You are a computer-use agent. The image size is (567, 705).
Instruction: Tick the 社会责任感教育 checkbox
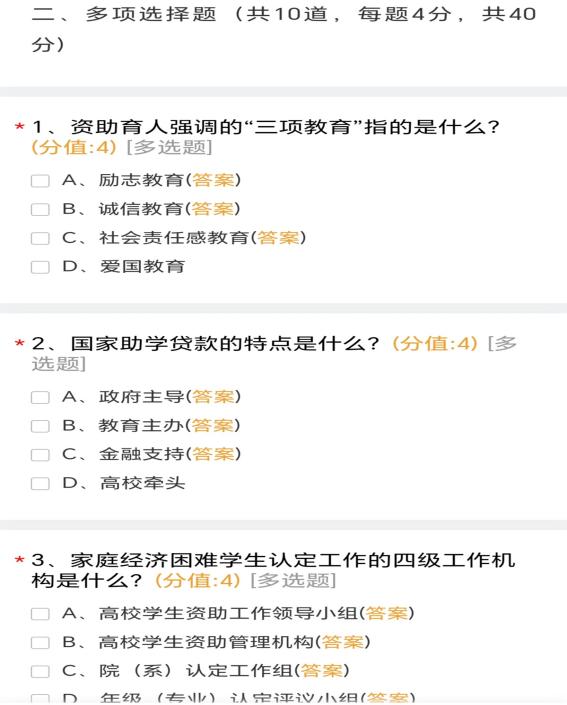(40, 238)
